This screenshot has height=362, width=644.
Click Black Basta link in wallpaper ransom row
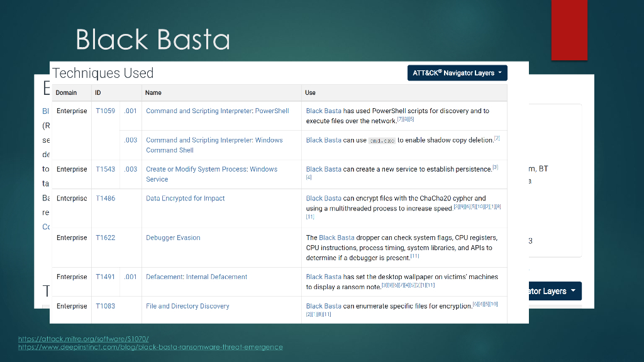coord(324,277)
